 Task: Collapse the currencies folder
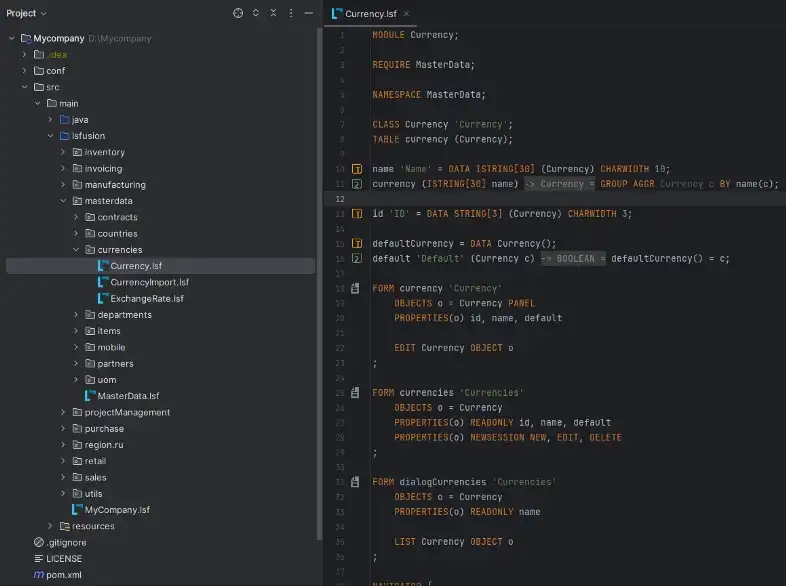point(76,250)
